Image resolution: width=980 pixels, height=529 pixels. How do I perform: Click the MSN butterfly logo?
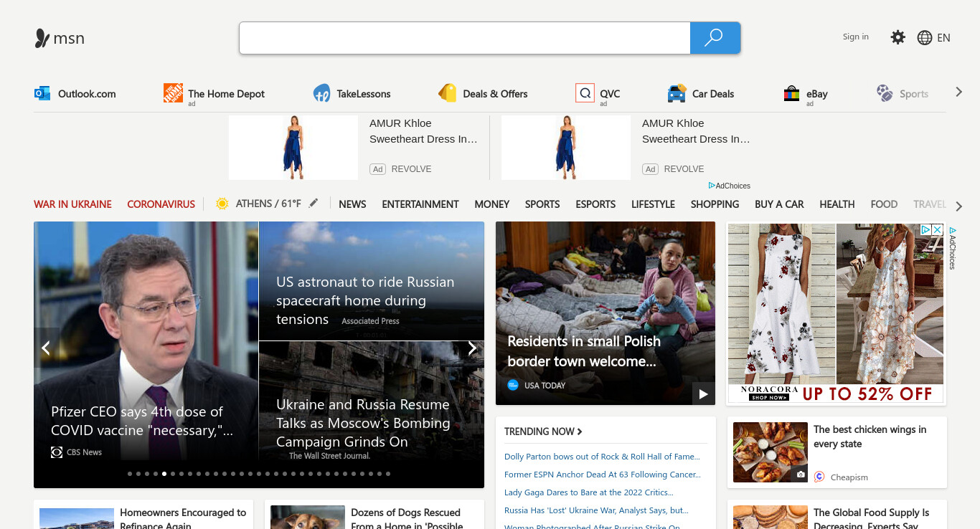coord(42,38)
